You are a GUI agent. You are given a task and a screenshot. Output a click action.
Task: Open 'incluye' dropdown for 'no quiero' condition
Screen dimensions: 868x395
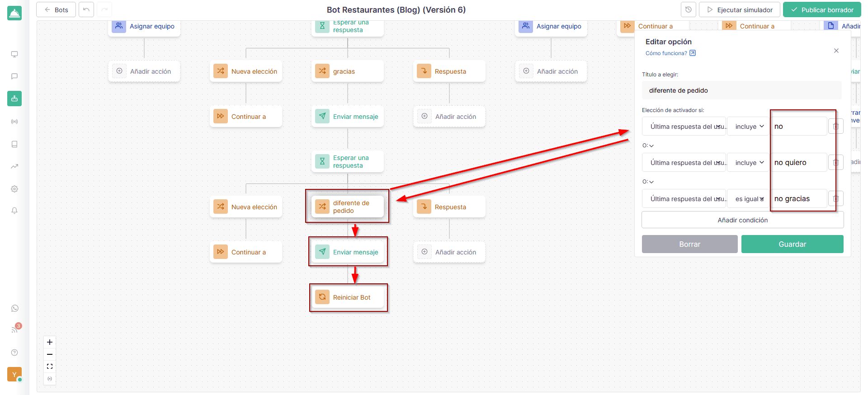(749, 163)
